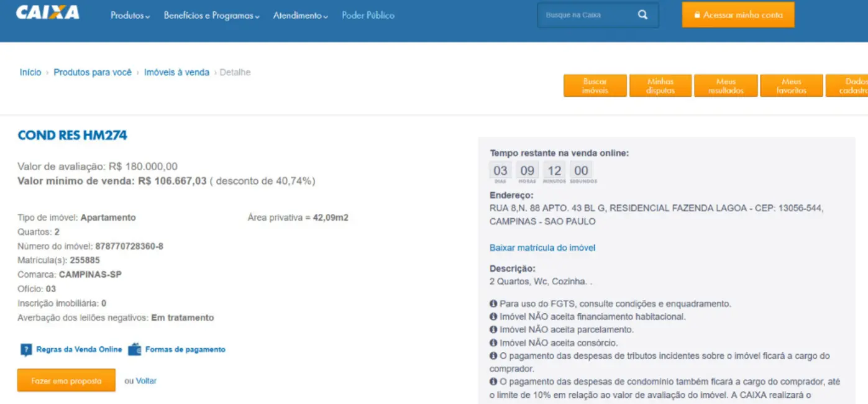Screen dimensions: 868x404
Task: Open Produtos para você breadcrumb
Action: (x=93, y=73)
